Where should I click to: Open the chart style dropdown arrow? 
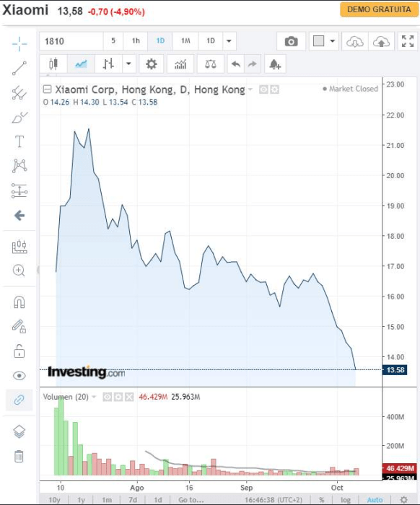(128, 63)
